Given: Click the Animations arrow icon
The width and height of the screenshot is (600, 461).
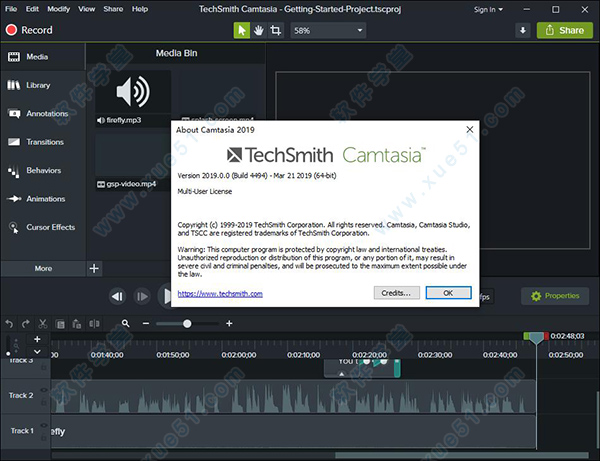Looking at the screenshot, I should (14, 199).
